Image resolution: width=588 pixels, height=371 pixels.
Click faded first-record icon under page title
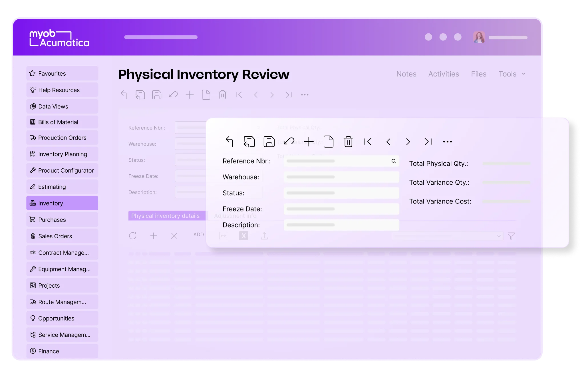coord(239,95)
